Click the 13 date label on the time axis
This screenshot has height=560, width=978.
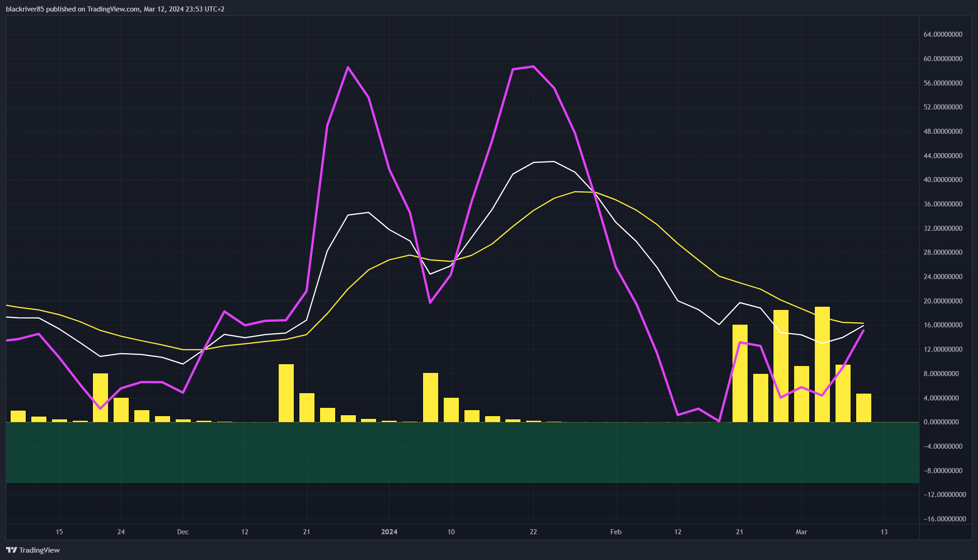[x=884, y=532]
